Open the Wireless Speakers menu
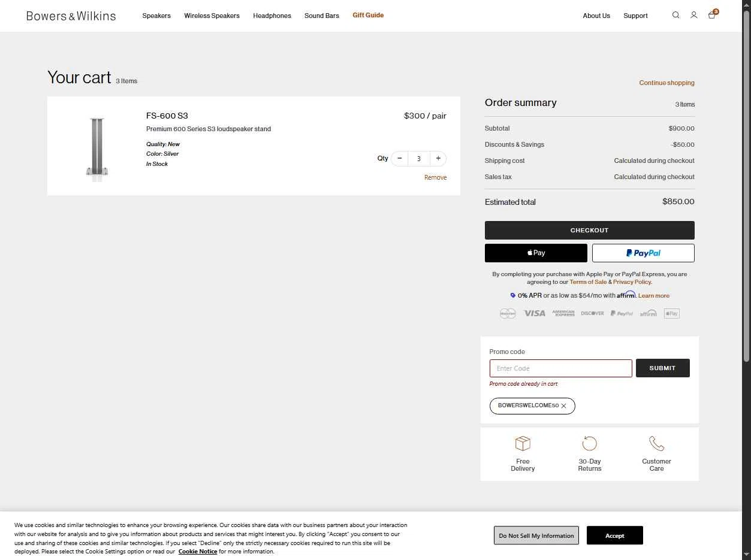The height and width of the screenshot is (560, 751). [x=212, y=16]
